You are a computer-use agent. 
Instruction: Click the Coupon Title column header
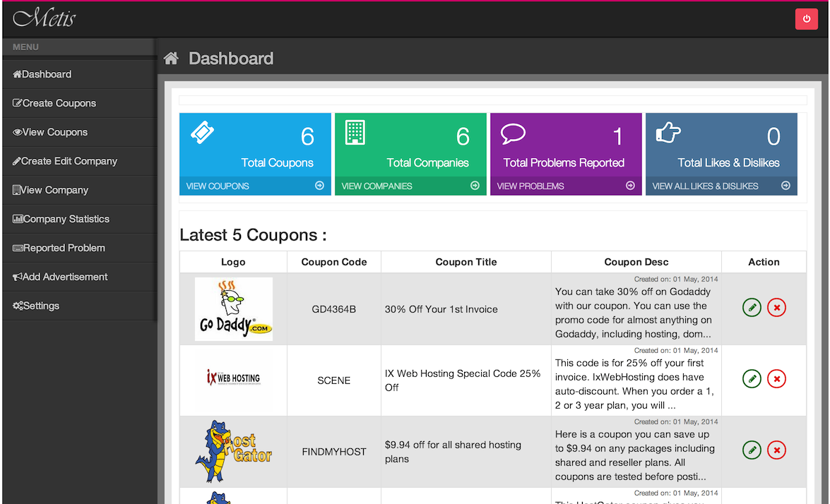pyautogui.click(x=466, y=262)
